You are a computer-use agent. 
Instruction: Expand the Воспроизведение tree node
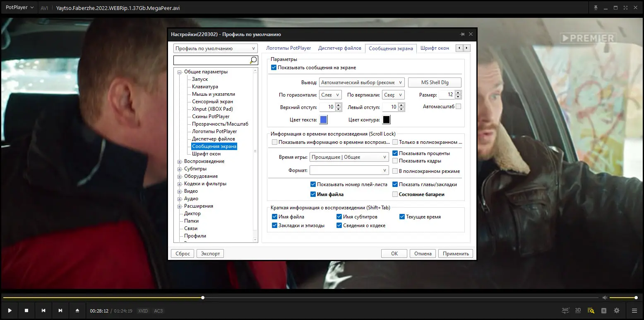[180, 161]
